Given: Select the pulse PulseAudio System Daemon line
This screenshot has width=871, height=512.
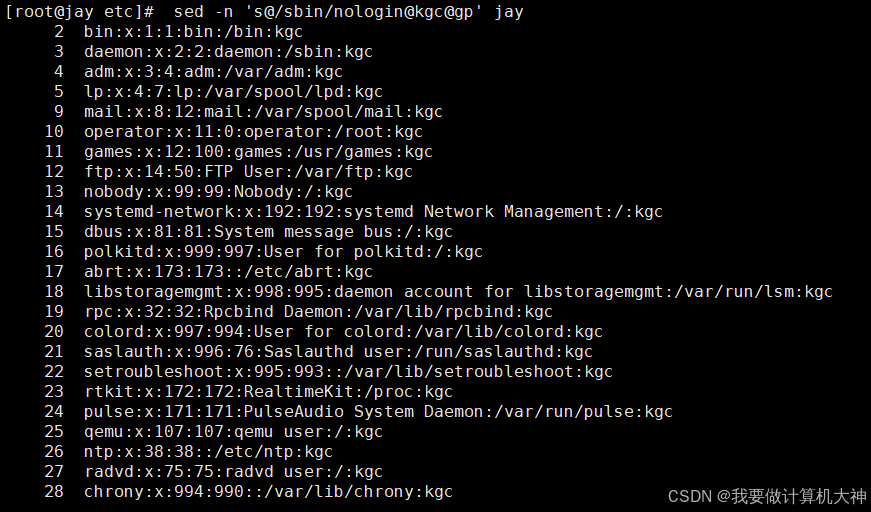Looking at the screenshot, I should click(x=378, y=411).
